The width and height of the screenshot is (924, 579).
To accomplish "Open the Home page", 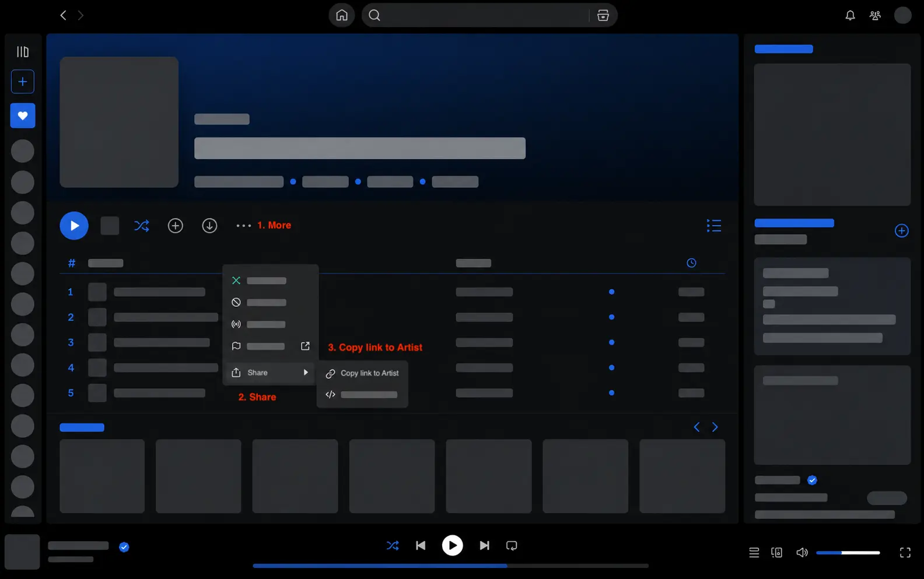I will (x=342, y=15).
